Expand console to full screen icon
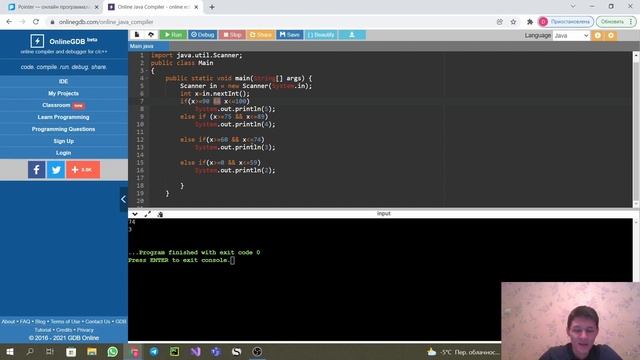The height and width of the screenshot is (360, 640). click(147, 214)
